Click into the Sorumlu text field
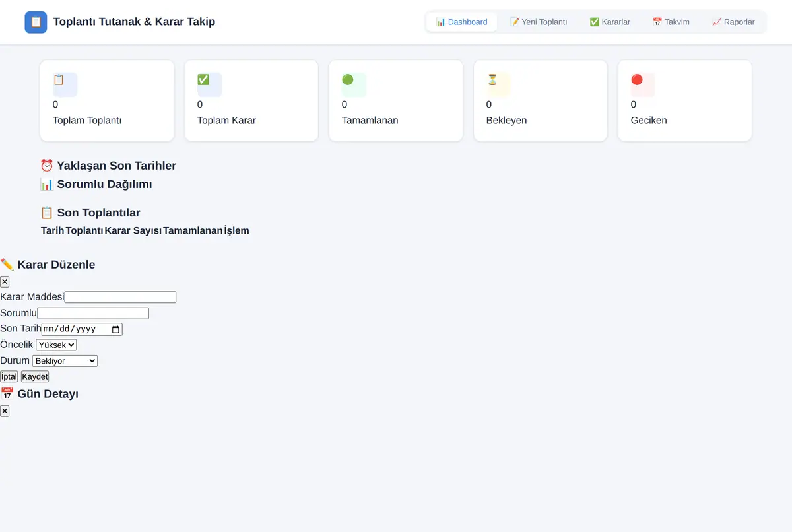Image resolution: width=792 pixels, height=532 pixels. 93,313
